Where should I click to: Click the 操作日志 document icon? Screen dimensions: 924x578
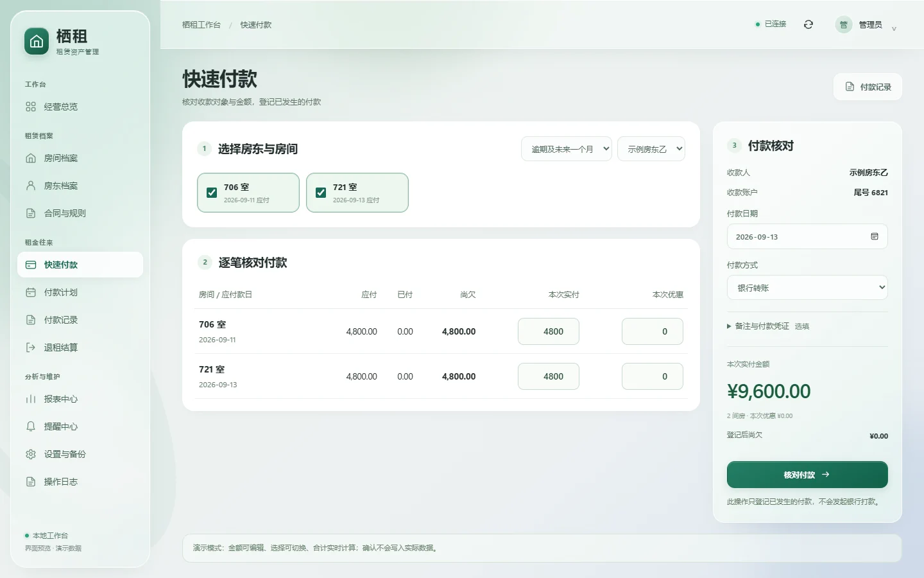coord(31,482)
